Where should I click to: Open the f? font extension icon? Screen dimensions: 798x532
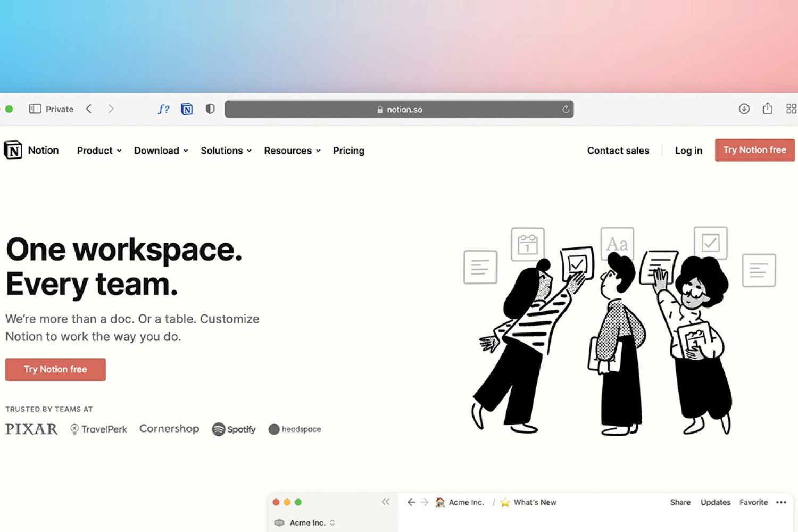[164, 109]
